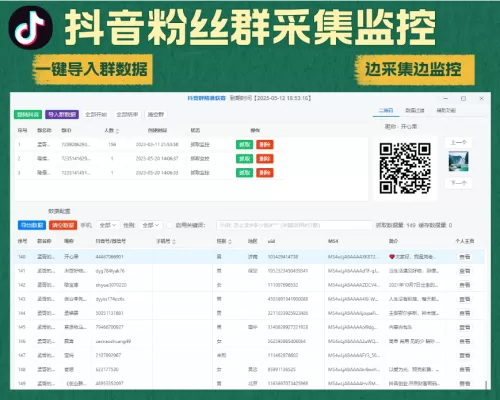Click red 删除 button in group row 1
This screenshot has height=400, width=500.
pos(265,145)
